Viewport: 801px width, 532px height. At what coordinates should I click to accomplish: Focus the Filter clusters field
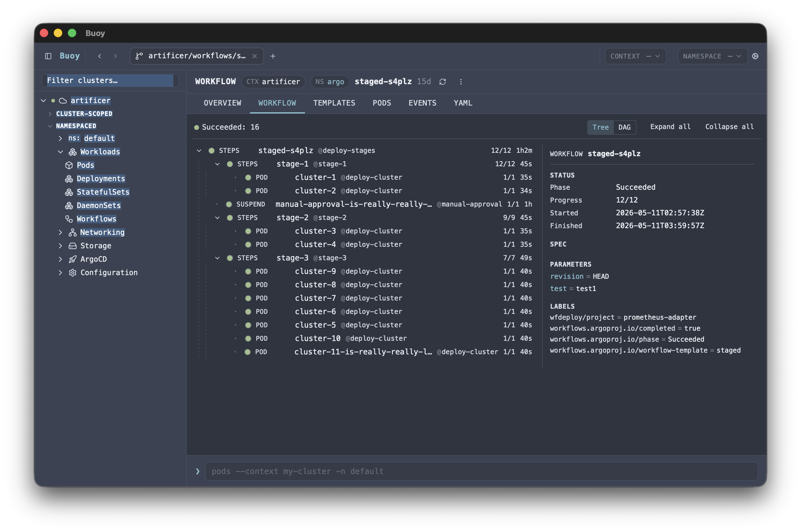tap(110, 81)
